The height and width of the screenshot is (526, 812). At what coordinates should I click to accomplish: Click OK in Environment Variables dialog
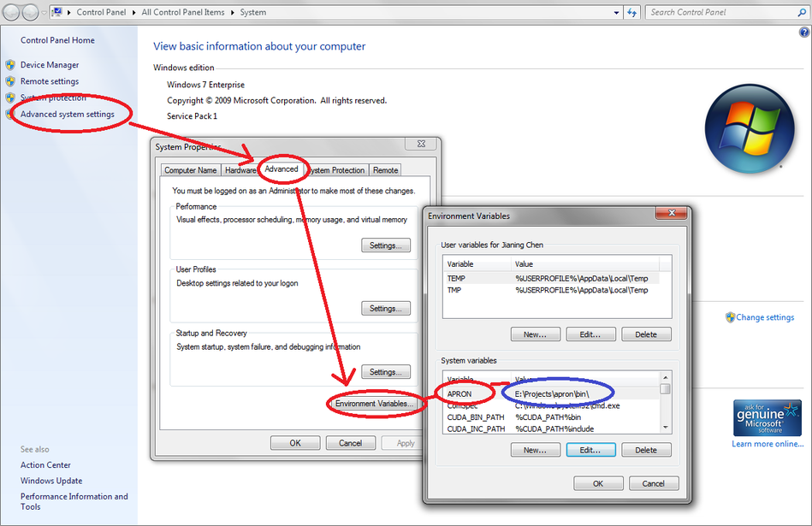[x=598, y=483]
